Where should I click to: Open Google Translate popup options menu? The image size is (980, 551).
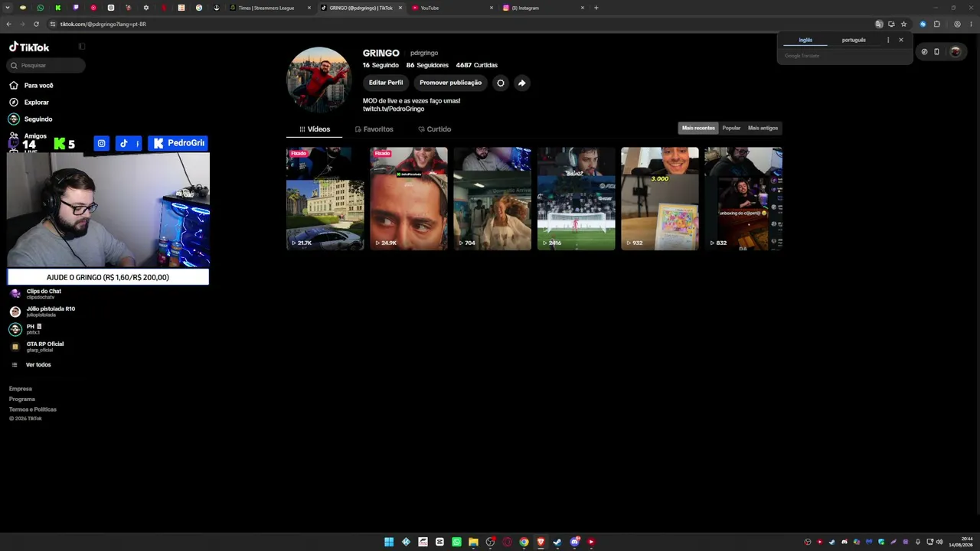click(x=888, y=40)
